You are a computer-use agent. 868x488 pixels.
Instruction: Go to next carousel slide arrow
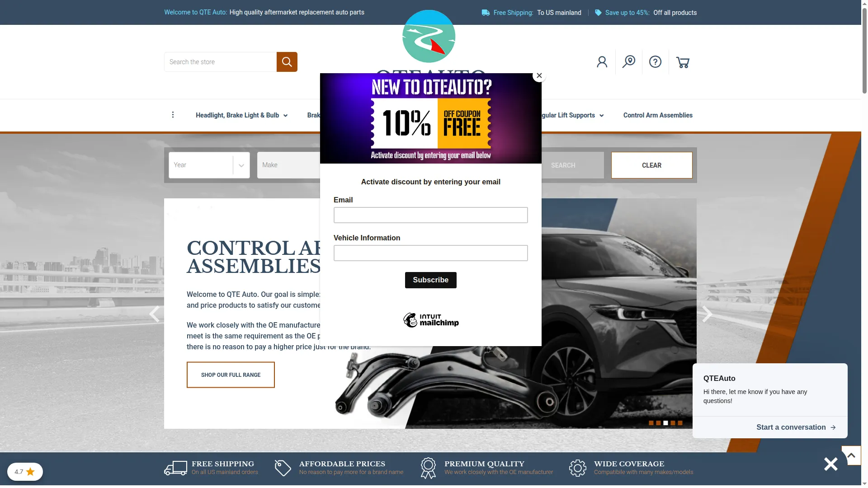click(707, 314)
